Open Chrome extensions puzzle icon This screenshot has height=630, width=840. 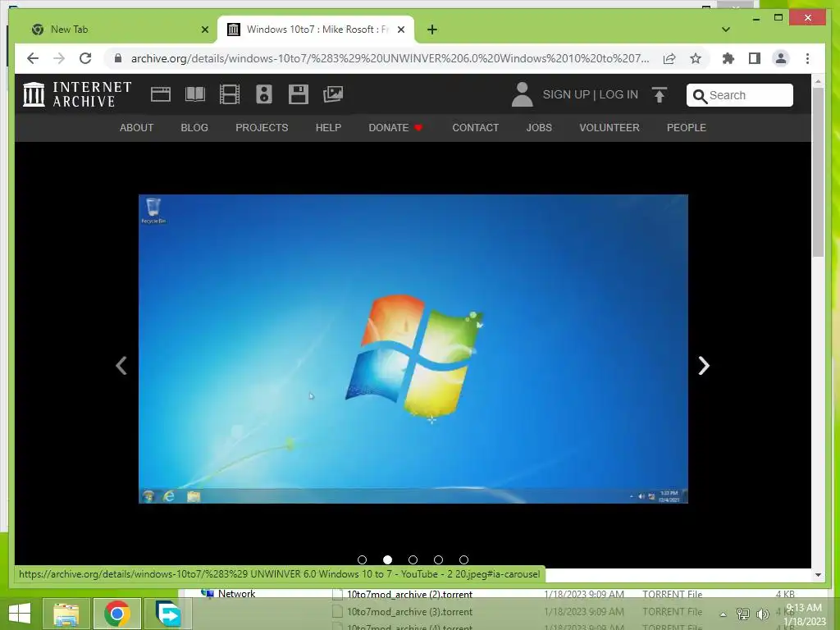(728, 58)
